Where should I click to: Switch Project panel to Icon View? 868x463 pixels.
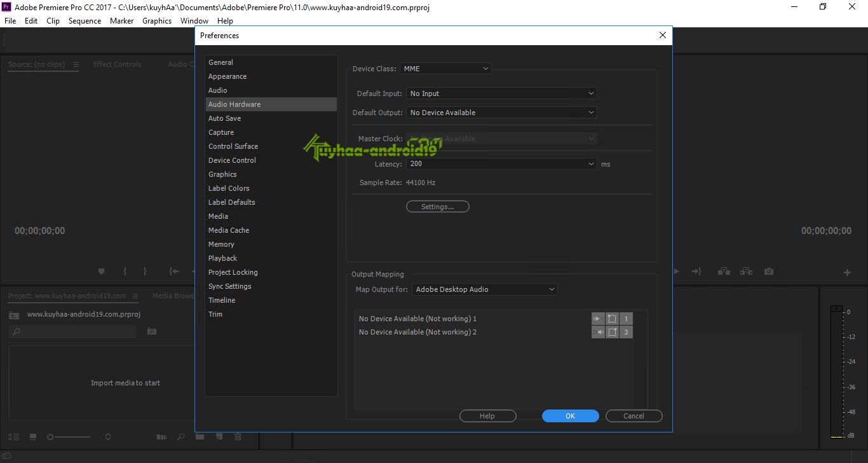click(x=33, y=437)
